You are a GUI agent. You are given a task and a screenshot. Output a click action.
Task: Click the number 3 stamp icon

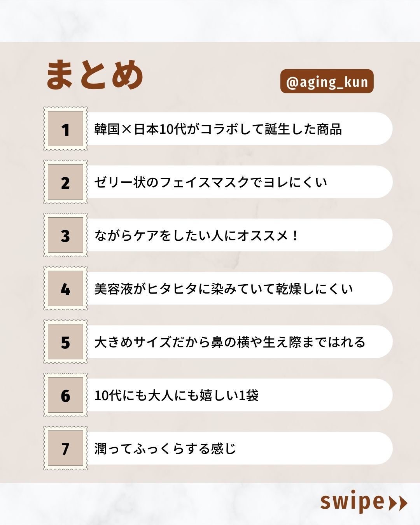pos(65,235)
